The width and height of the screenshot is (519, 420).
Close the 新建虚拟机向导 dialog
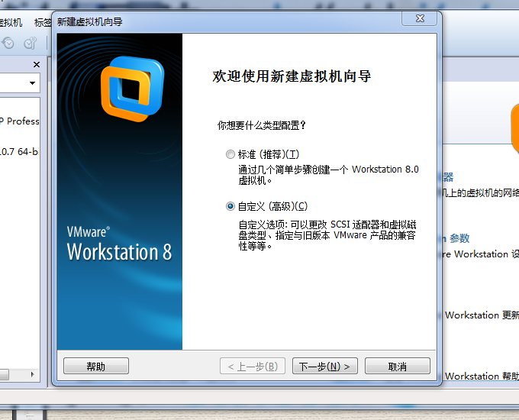click(420, 18)
